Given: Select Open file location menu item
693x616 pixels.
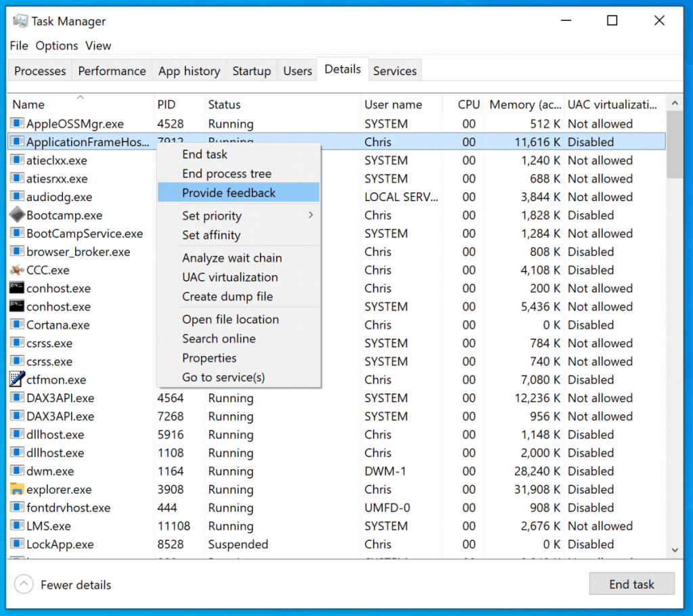Looking at the screenshot, I should (x=238, y=319).
